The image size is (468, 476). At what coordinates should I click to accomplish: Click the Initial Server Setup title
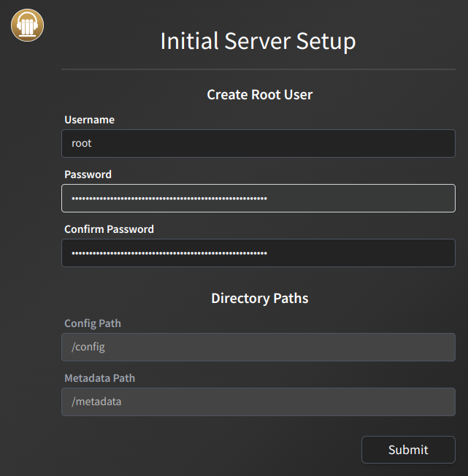click(x=258, y=41)
